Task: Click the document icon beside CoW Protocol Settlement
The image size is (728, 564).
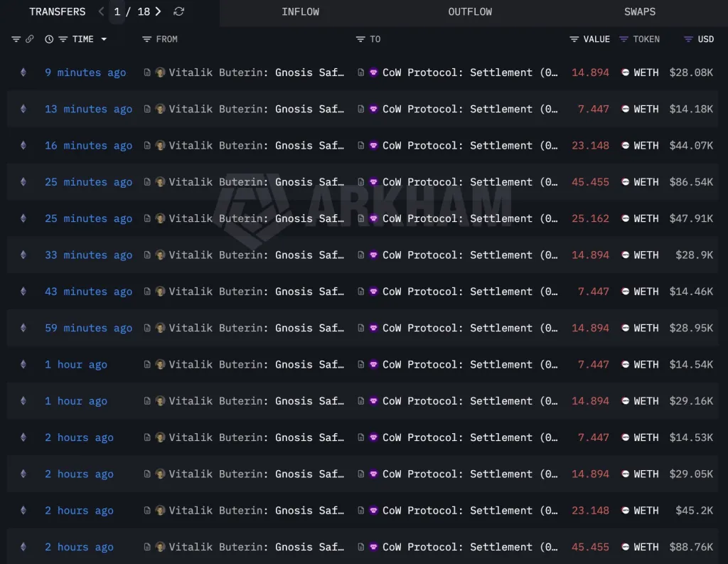Action: click(x=360, y=72)
